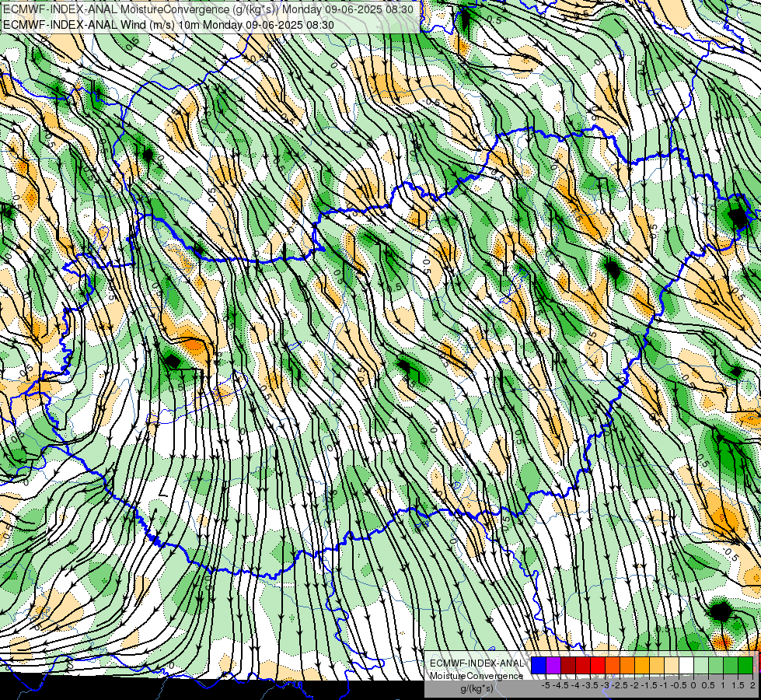
Task: Click the dark maroon swatch beside purple
Action: (568, 665)
